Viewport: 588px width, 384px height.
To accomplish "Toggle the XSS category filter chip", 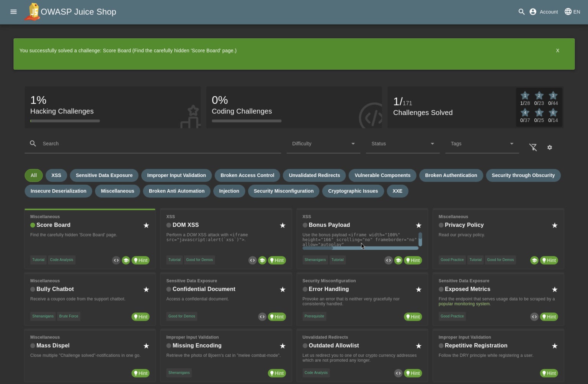I will click(x=56, y=176).
